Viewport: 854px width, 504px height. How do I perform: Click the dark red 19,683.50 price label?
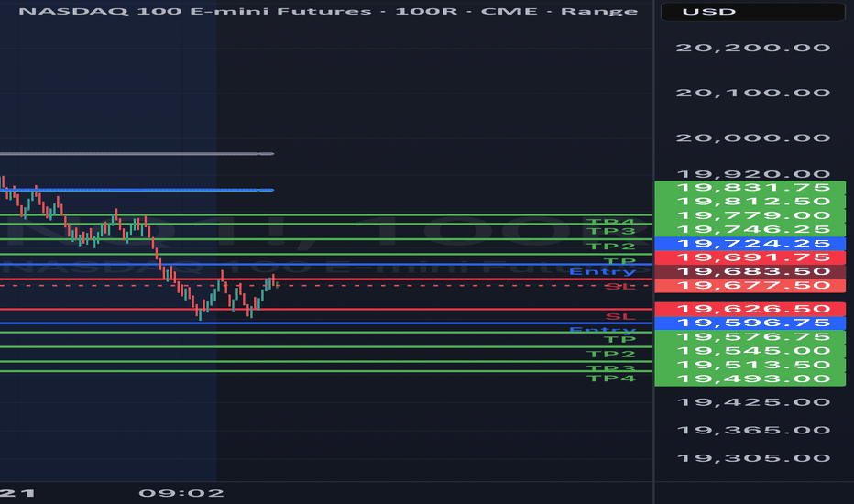pyautogui.click(x=750, y=271)
